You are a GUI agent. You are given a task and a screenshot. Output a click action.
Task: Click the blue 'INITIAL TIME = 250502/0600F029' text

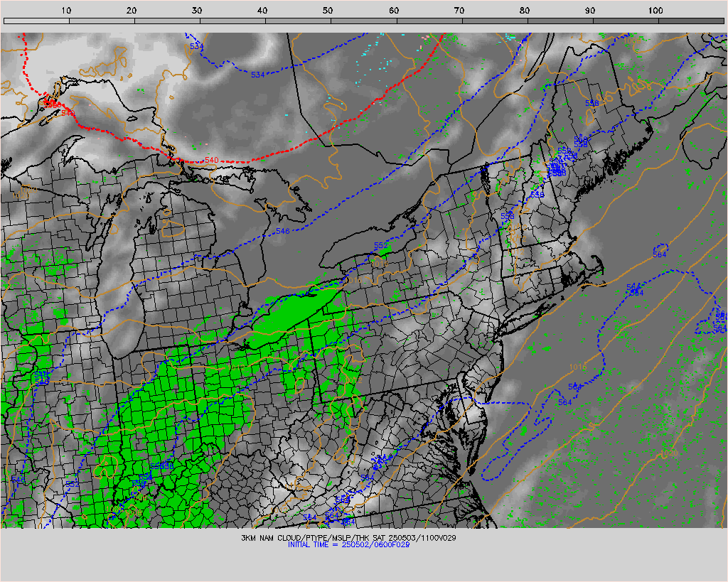[x=348, y=544]
